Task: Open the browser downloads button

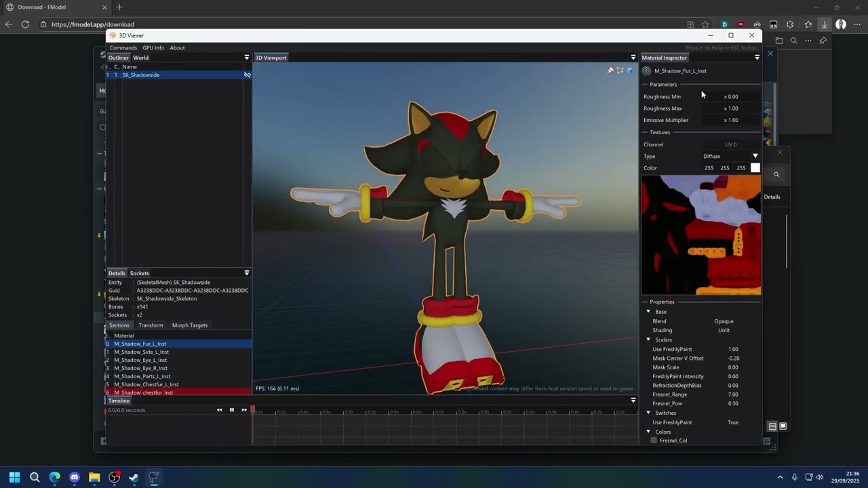Action: coord(825,24)
